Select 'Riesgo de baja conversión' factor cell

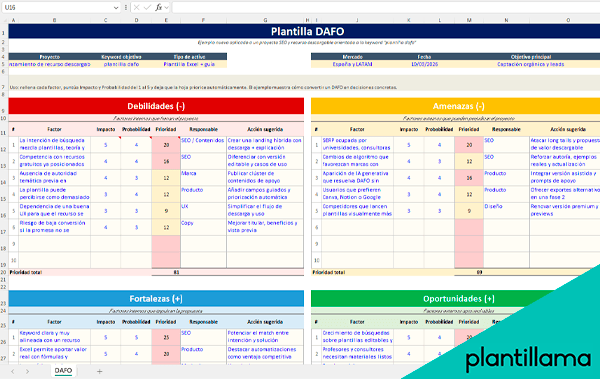(x=54, y=227)
